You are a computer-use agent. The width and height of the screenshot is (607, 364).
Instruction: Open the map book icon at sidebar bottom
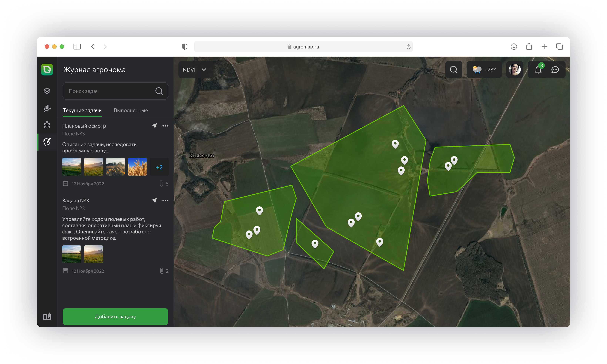coord(47,316)
